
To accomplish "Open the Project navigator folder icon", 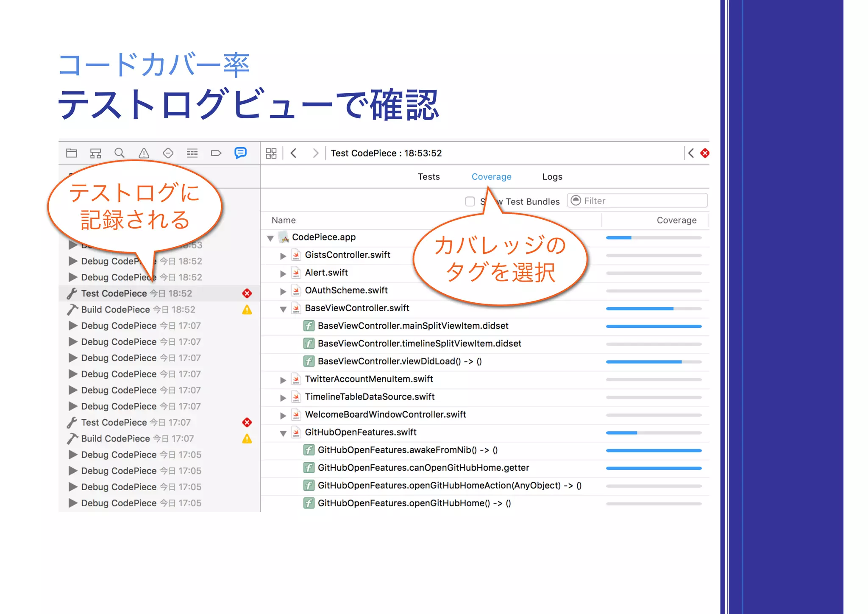I will coord(72,153).
